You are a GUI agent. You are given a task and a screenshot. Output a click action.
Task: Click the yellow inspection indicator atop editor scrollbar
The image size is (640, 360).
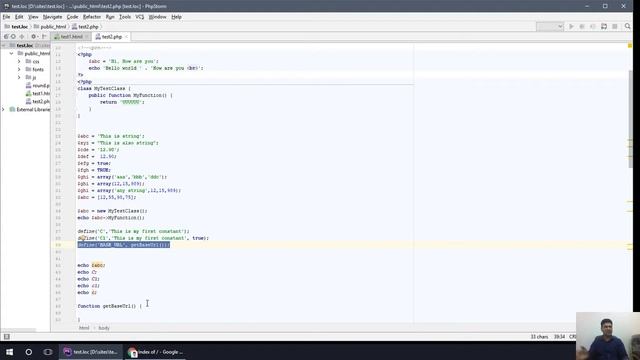(630, 46)
